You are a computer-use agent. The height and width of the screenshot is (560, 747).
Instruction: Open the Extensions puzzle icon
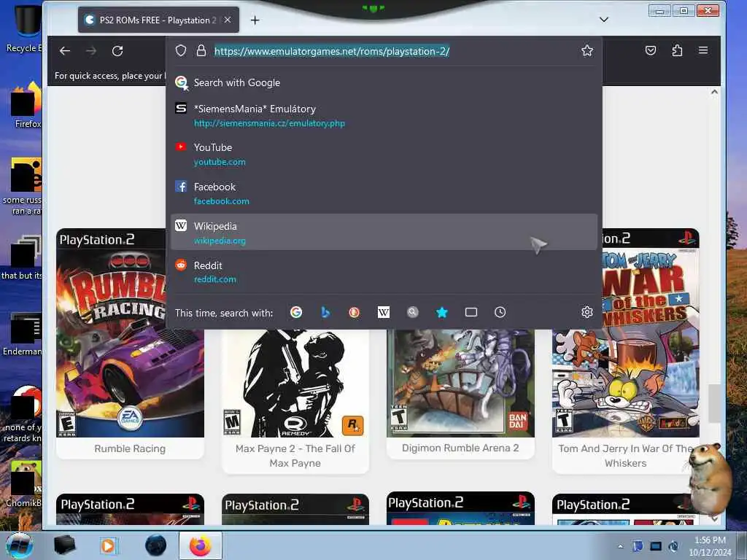(677, 50)
